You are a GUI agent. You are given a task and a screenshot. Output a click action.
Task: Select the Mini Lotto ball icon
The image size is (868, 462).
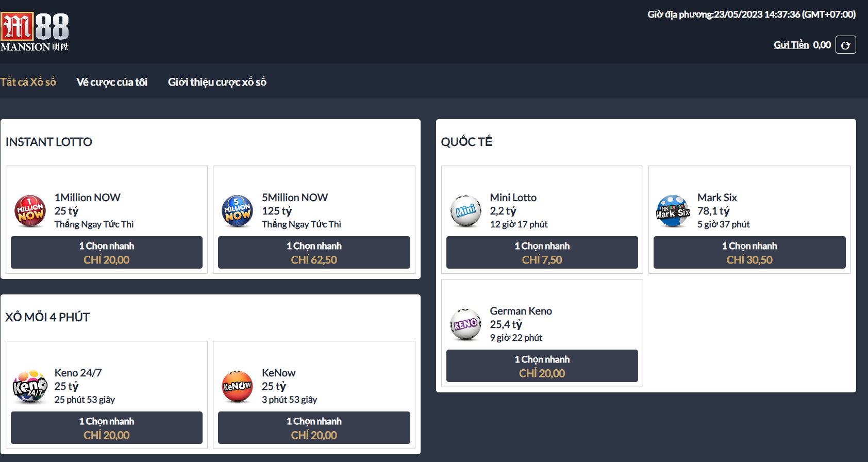pos(466,211)
